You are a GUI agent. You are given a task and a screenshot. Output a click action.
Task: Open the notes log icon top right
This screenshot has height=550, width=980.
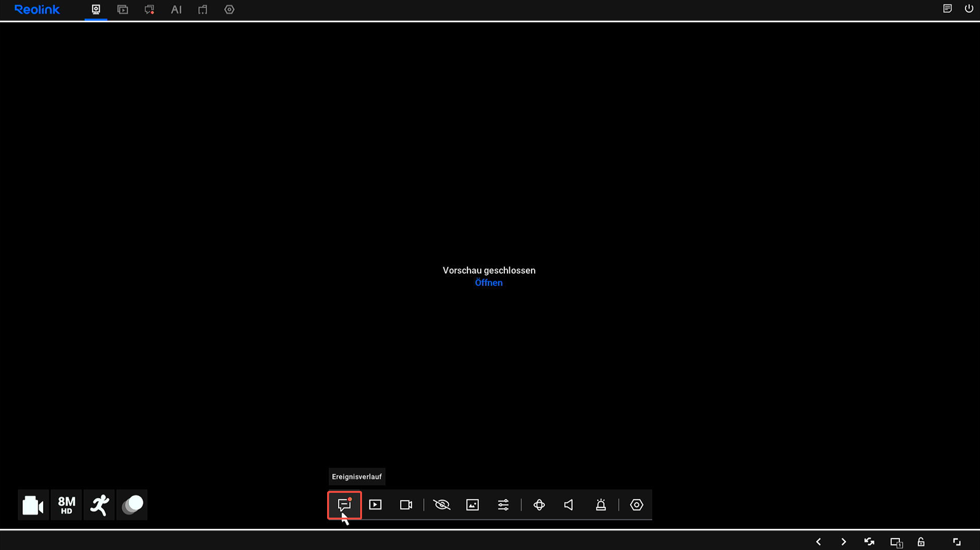tap(947, 9)
